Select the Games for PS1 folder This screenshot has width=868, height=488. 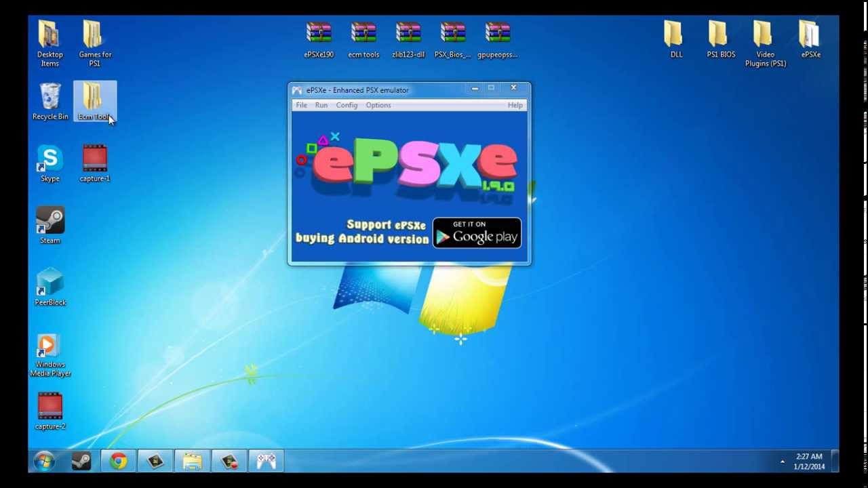95,43
